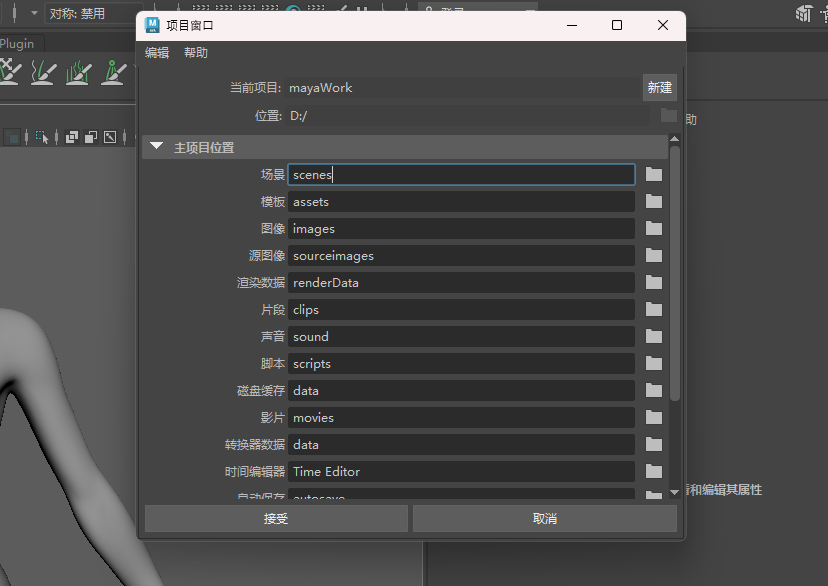Browse folder for scenes location
The width and height of the screenshot is (828, 586).
654,175
